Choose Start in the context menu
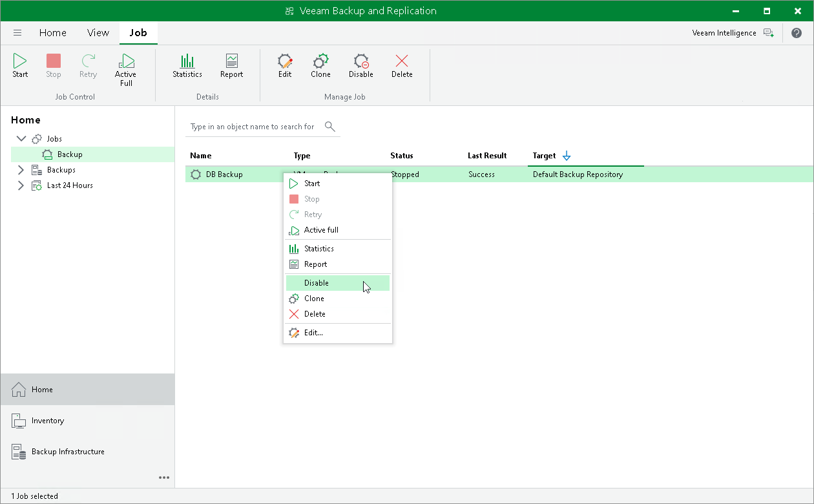This screenshot has height=504, width=814. click(338, 184)
